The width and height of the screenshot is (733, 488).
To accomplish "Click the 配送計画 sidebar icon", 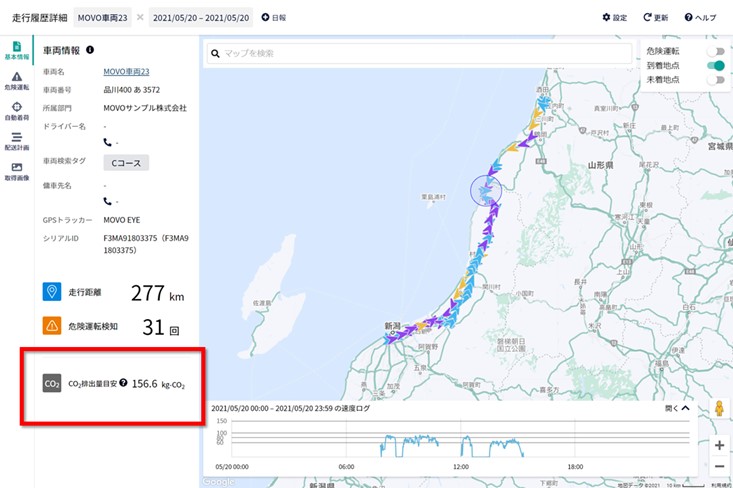I will click(x=17, y=141).
